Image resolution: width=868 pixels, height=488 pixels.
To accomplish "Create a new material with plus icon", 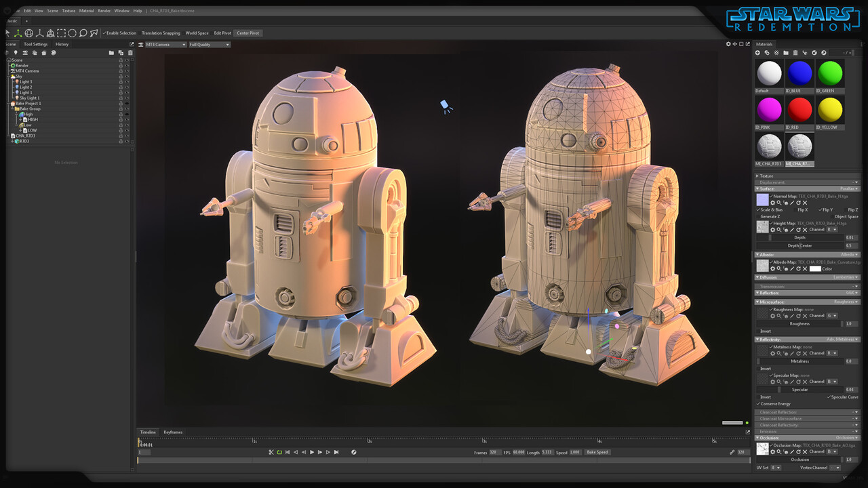I will tap(757, 53).
